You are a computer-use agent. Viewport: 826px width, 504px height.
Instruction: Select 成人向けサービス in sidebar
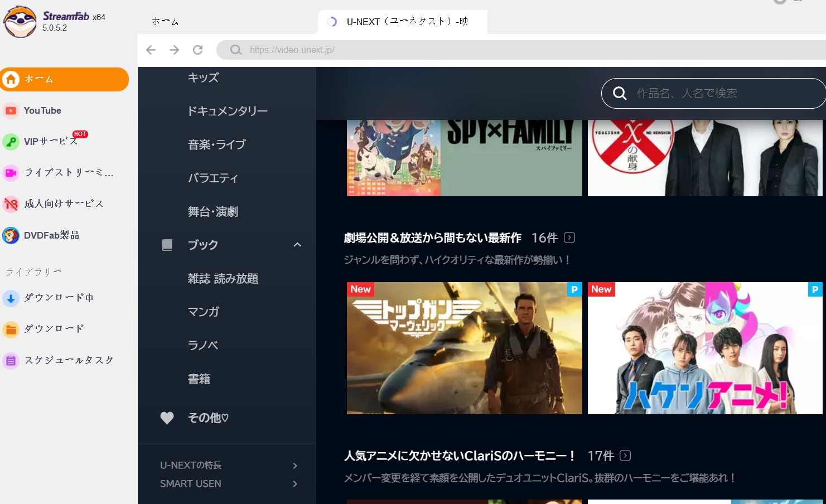point(64,204)
